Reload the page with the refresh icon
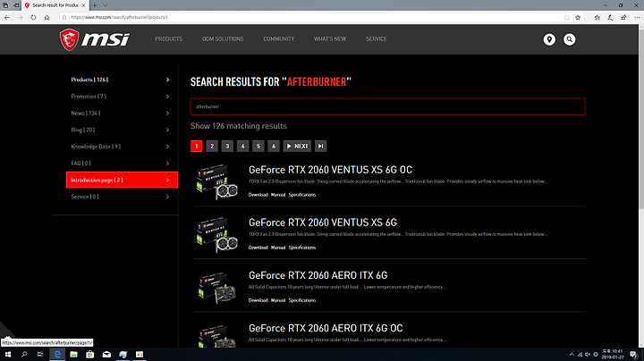 click(33, 17)
